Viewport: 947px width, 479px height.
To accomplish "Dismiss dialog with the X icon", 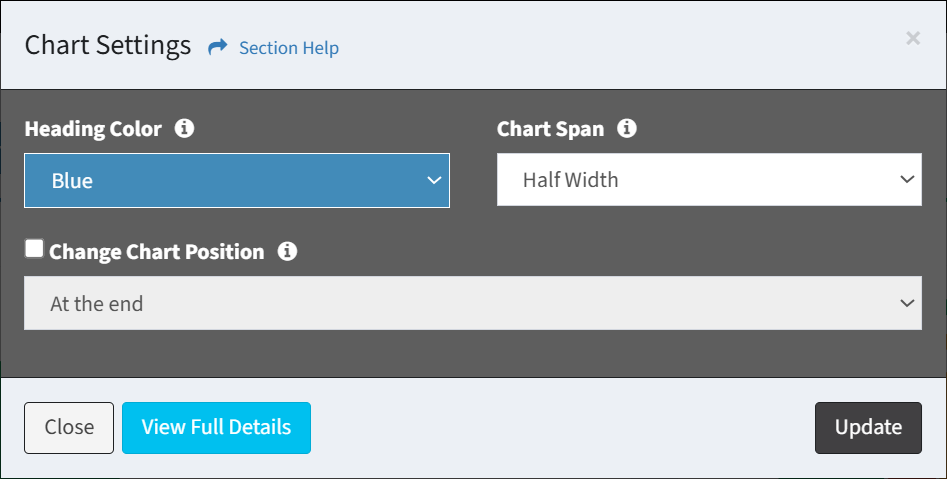I will (x=913, y=38).
